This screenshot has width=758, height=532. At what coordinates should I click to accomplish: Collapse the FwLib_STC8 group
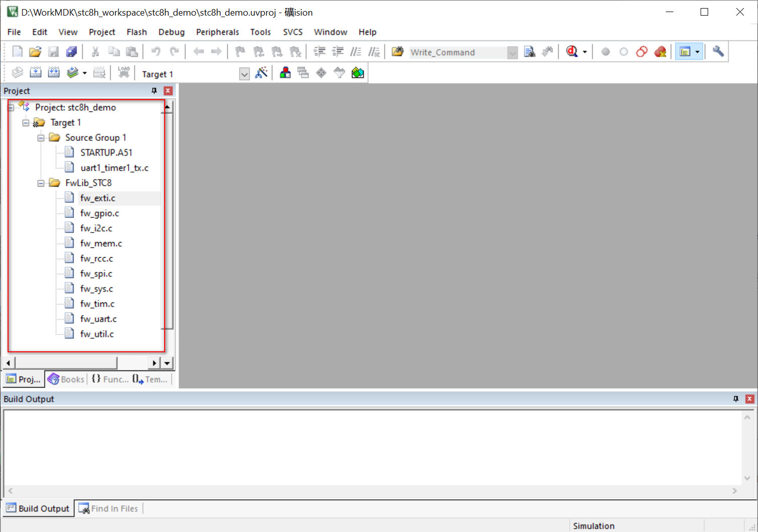pyautogui.click(x=41, y=183)
